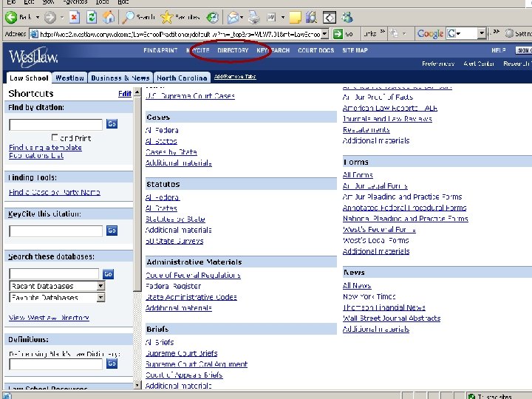Click the scroll-down arrow of the Shortcuts panel

pyautogui.click(x=137, y=385)
